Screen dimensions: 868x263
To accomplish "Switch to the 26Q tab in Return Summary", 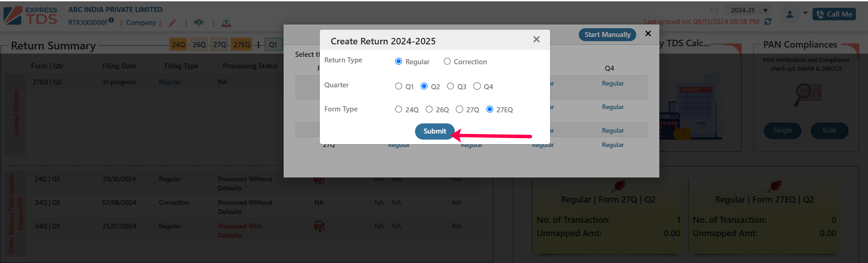I will (199, 44).
